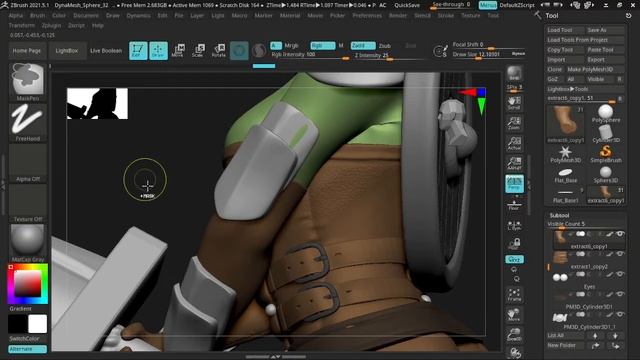640x360 pixels.
Task: Open the Zplugin menu
Action: point(51,25)
